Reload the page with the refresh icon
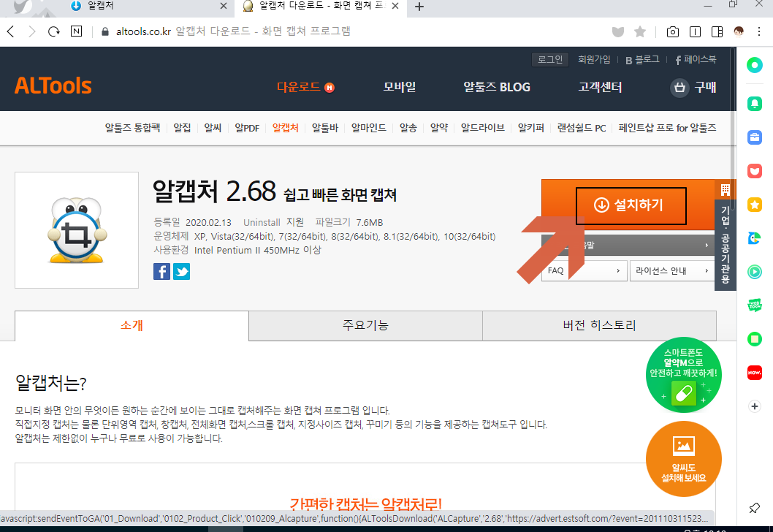Screen dimensions: 773x532 tap(54, 32)
